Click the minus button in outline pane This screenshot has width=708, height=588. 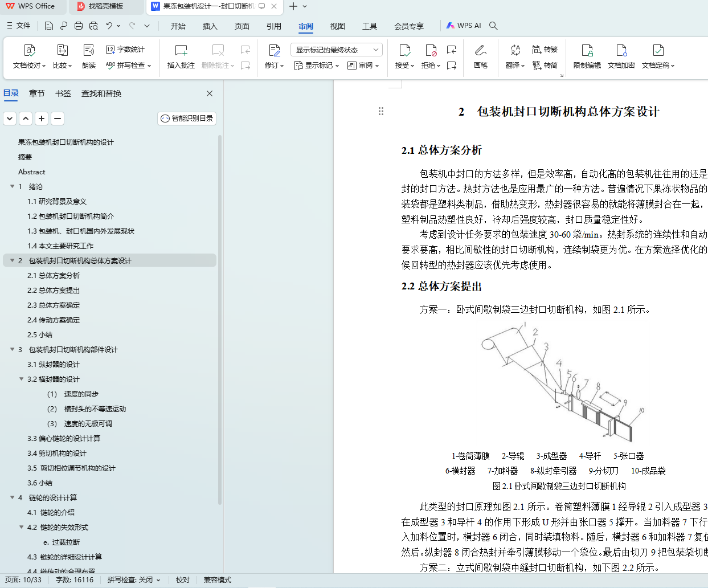pyautogui.click(x=58, y=119)
